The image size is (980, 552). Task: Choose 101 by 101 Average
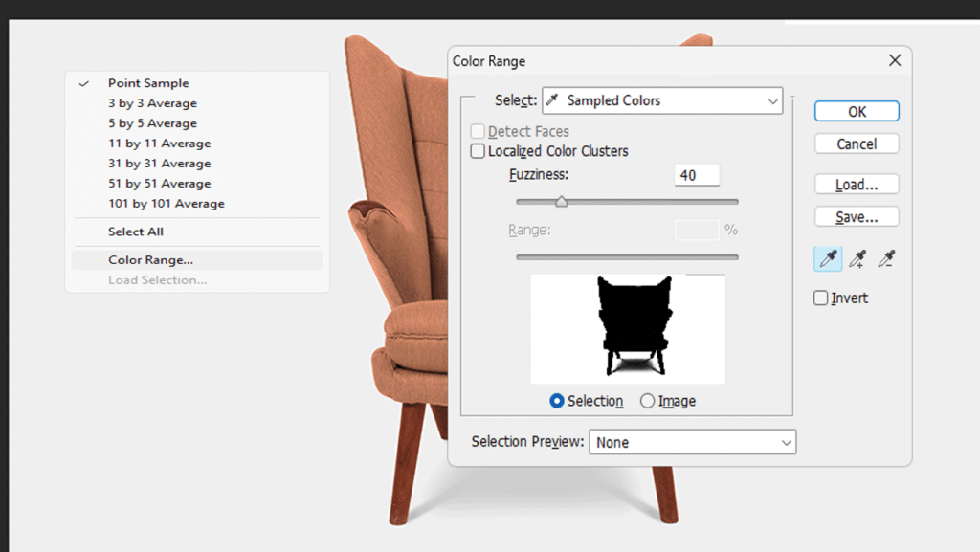197,204
